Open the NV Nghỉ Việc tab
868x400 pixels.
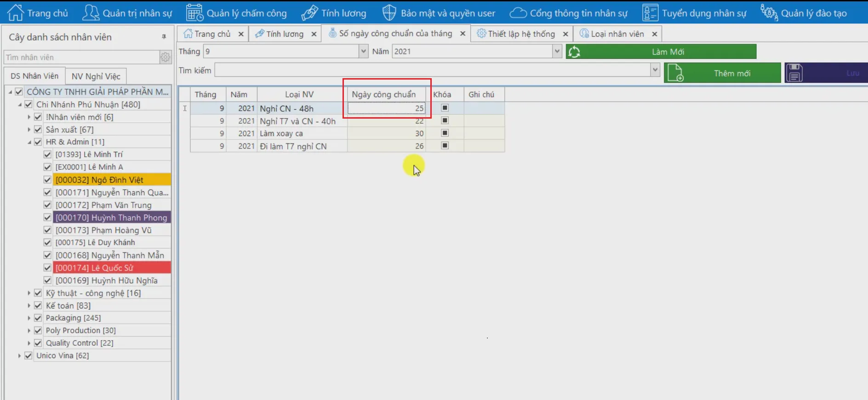click(96, 76)
